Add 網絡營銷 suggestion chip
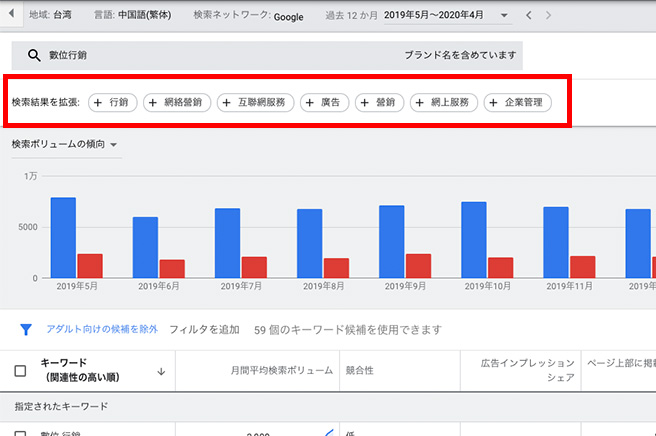This screenshot has height=436, width=656. click(x=177, y=103)
